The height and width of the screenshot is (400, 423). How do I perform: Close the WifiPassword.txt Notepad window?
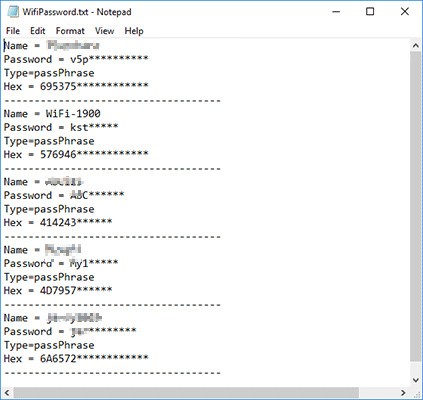pyautogui.click(x=404, y=12)
